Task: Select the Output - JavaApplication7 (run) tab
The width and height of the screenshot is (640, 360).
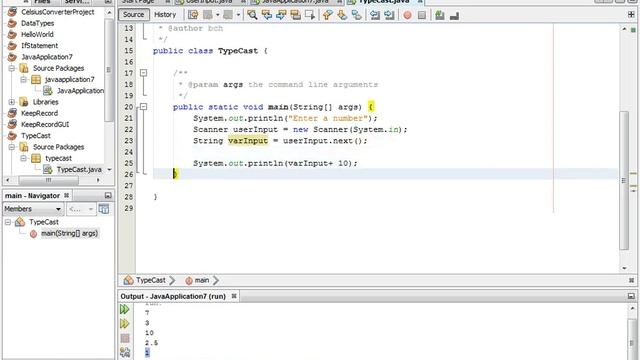Action: coord(173,296)
